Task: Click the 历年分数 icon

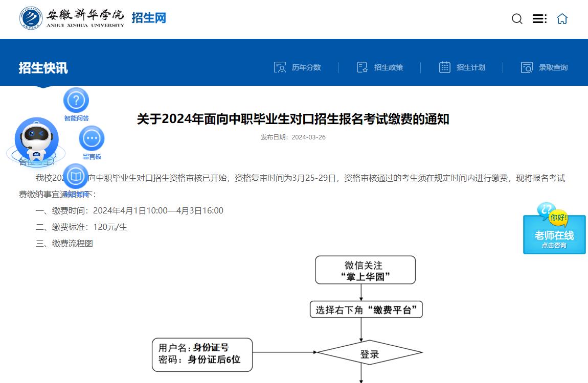Action: (x=280, y=67)
